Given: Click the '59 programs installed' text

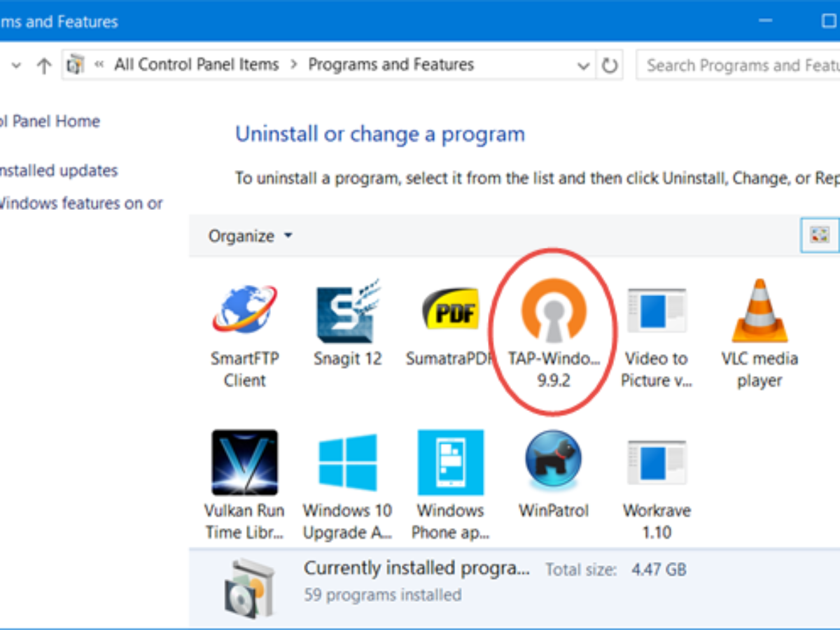Looking at the screenshot, I should (383, 595).
